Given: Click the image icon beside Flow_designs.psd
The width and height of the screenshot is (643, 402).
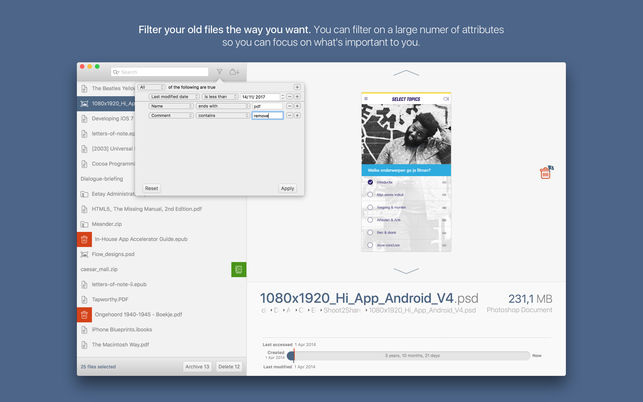Looking at the screenshot, I should pyautogui.click(x=84, y=254).
